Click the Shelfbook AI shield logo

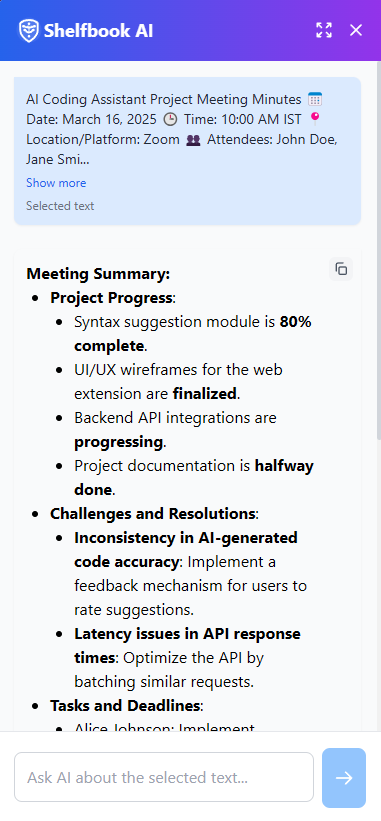click(x=28, y=30)
